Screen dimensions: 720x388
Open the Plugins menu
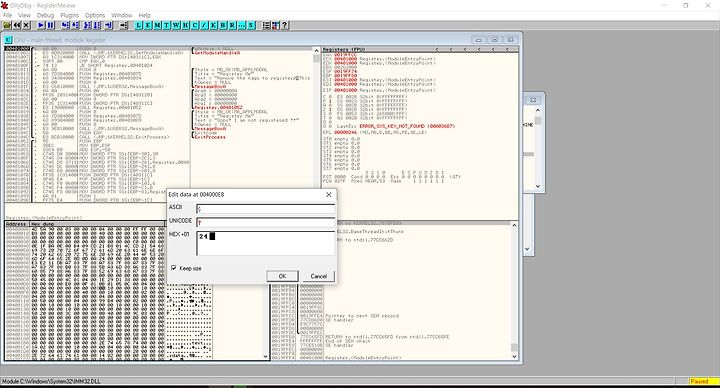pos(70,15)
